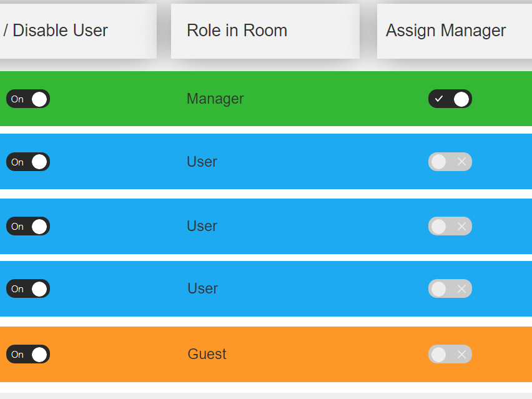Click the Guest role label
Viewport: 532px width, 399px height.
tap(207, 354)
